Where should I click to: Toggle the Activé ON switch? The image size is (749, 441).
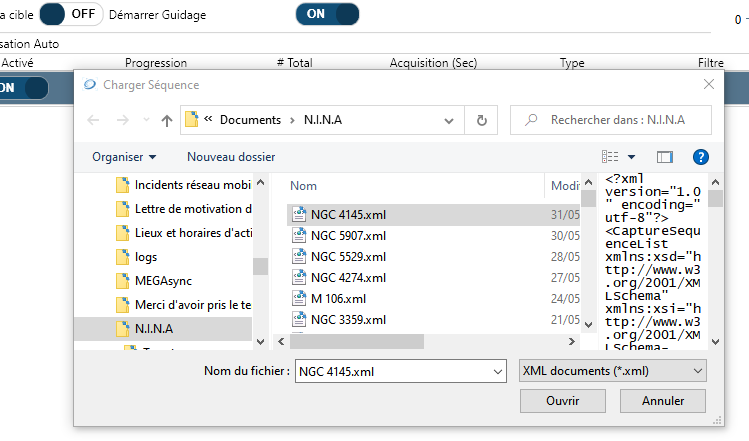[x=20, y=87]
